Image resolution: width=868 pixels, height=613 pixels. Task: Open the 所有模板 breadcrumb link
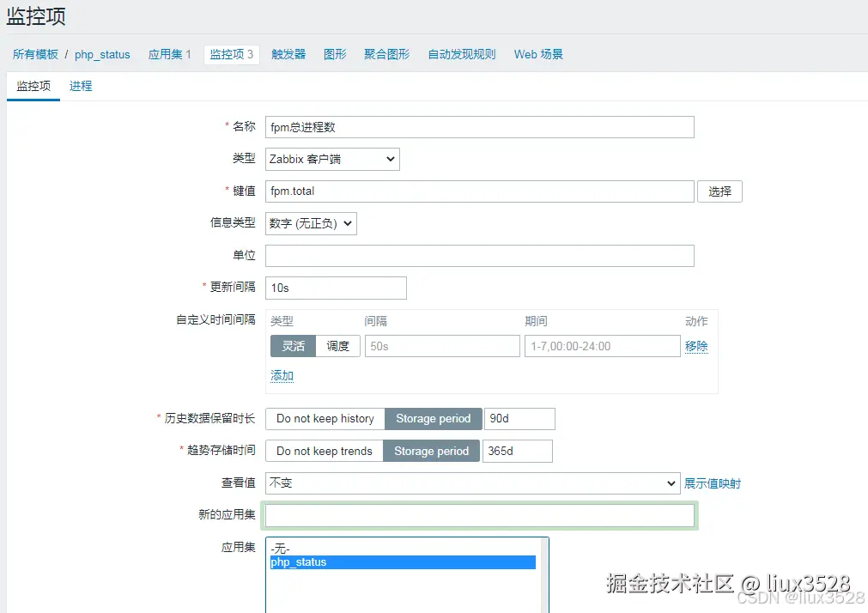35,54
